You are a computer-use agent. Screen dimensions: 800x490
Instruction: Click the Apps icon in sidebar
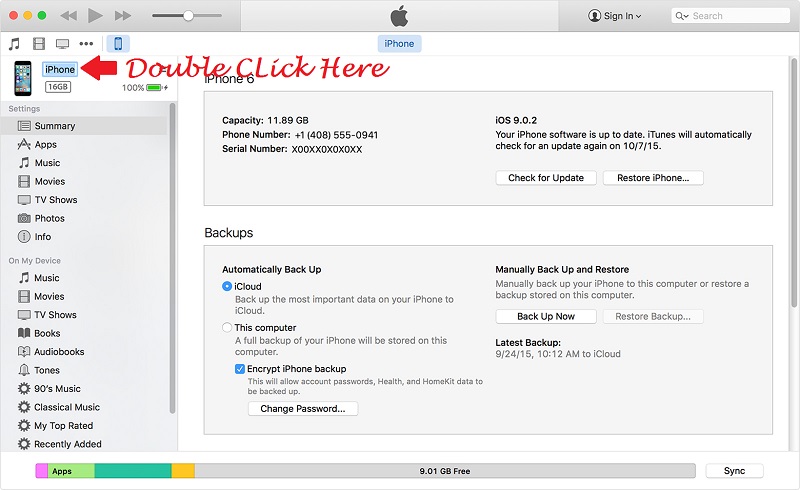pos(24,144)
